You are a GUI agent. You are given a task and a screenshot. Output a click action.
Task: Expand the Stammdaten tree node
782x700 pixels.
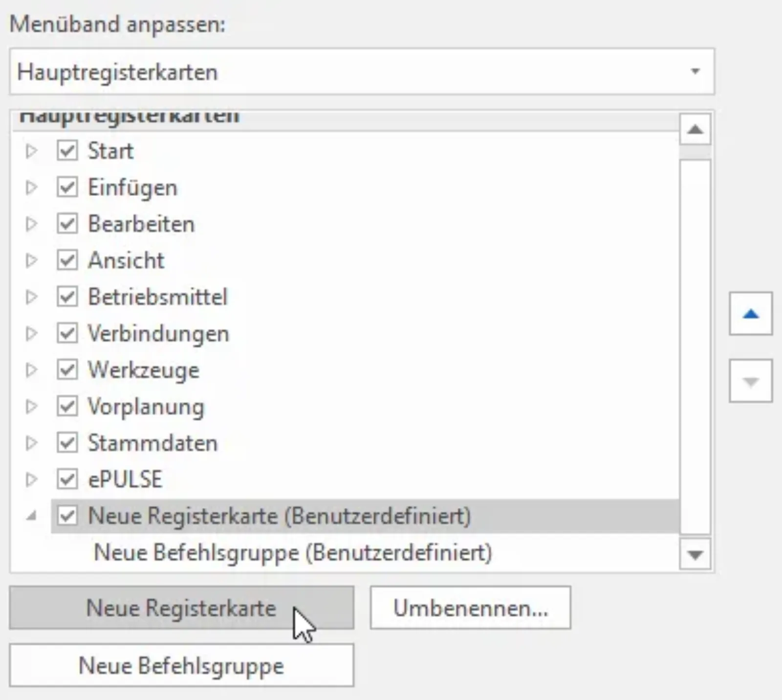click(x=31, y=443)
